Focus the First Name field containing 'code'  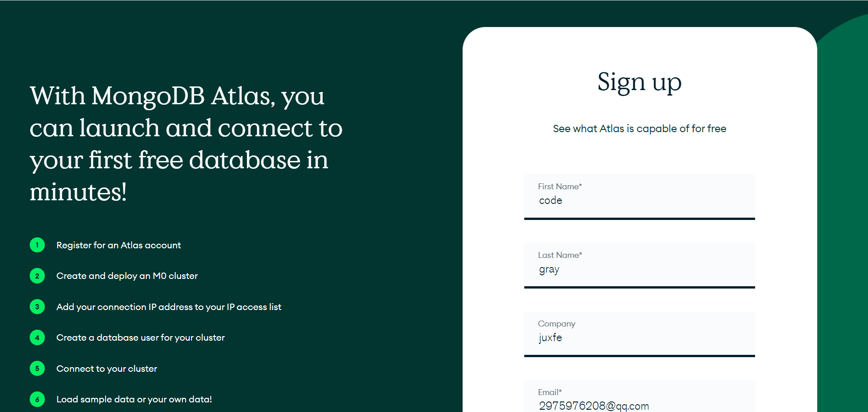pyautogui.click(x=639, y=201)
